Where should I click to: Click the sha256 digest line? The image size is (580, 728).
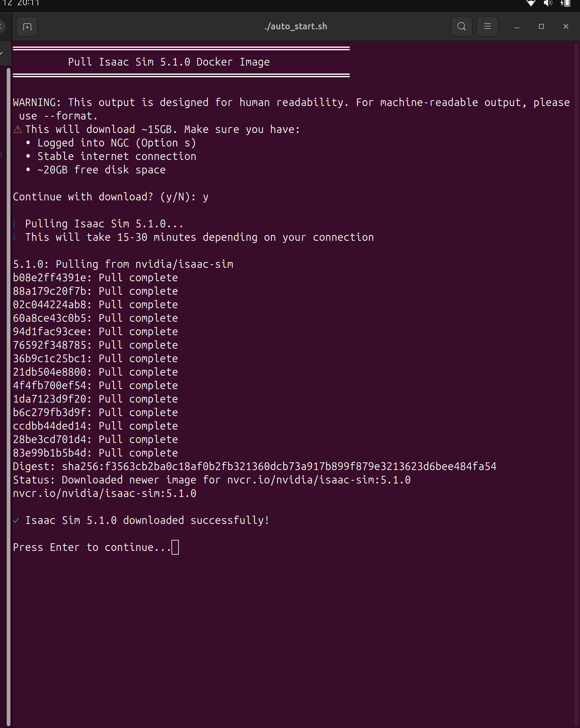[254, 467]
